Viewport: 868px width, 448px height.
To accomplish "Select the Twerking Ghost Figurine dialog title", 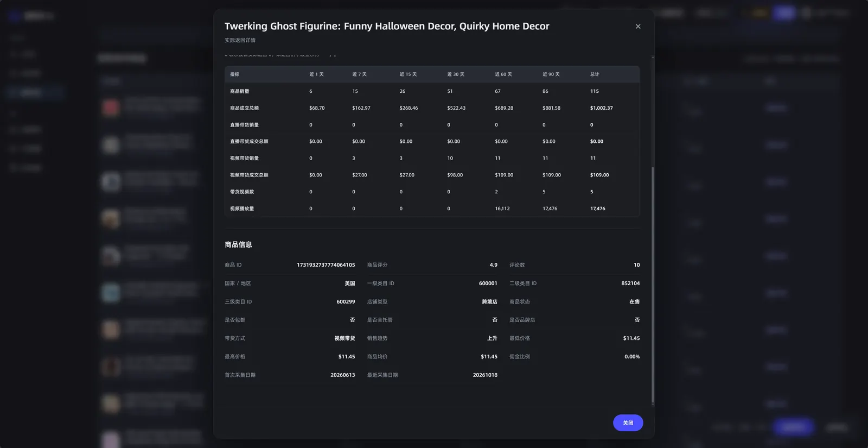I will [387, 26].
